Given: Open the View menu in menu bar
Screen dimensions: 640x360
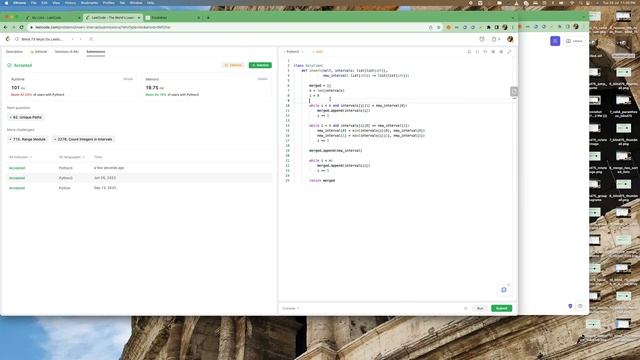Looking at the screenshot, I should tap(56, 3).
